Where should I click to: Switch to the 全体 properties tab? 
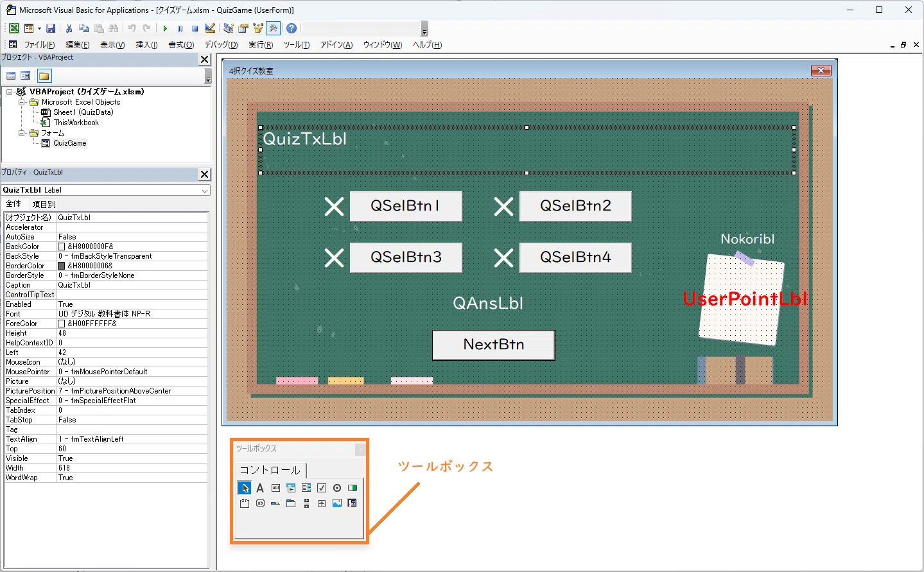[x=13, y=204]
